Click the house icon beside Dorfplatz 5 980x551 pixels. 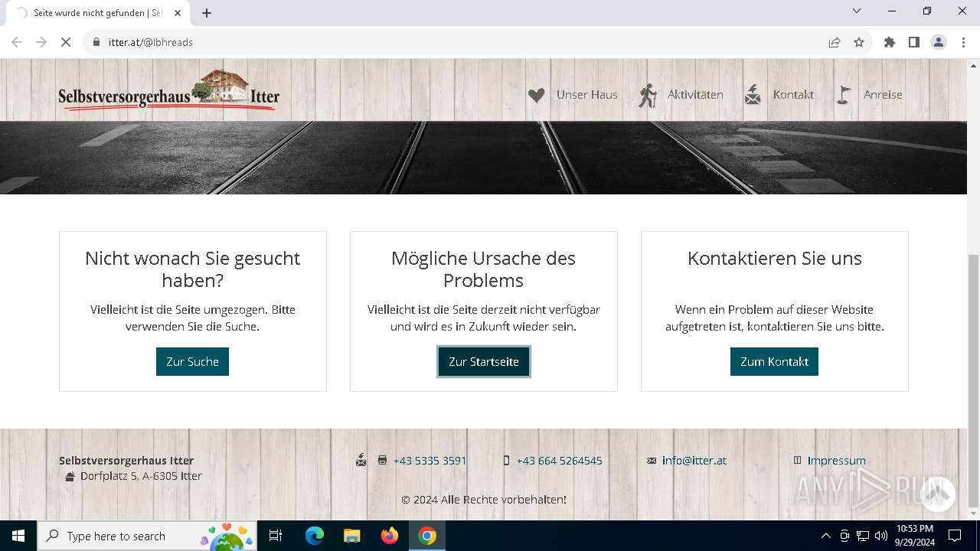pos(70,477)
